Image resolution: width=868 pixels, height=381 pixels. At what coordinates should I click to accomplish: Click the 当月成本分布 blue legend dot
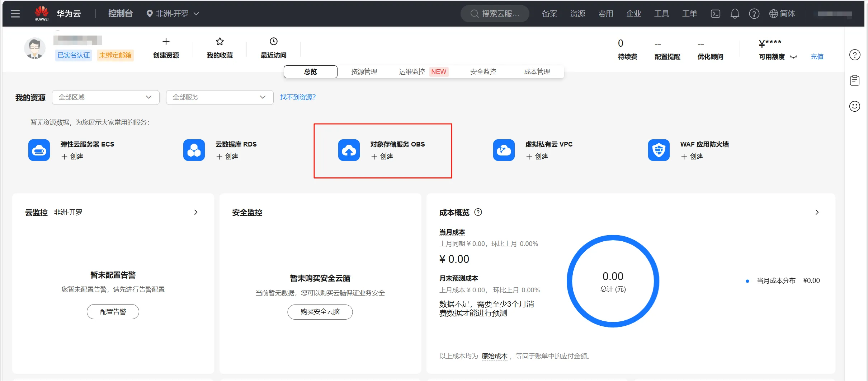pyautogui.click(x=747, y=281)
